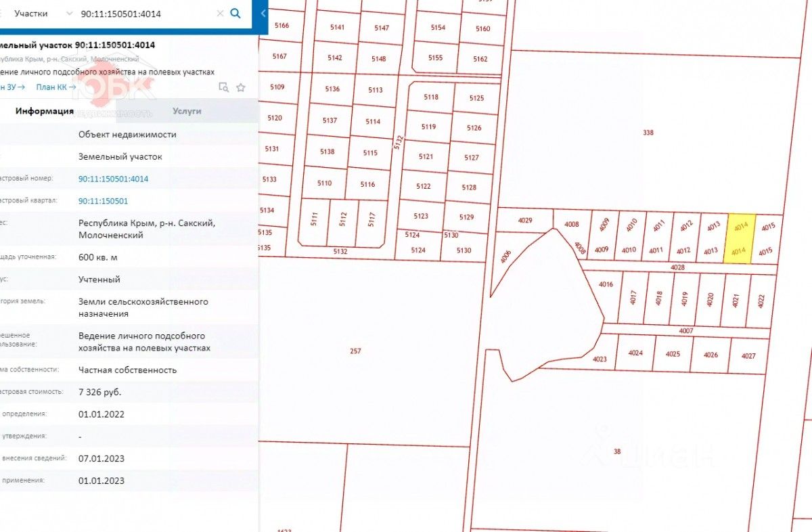
Task: Select parcel 257 on the map
Action: [x=355, y=351]
